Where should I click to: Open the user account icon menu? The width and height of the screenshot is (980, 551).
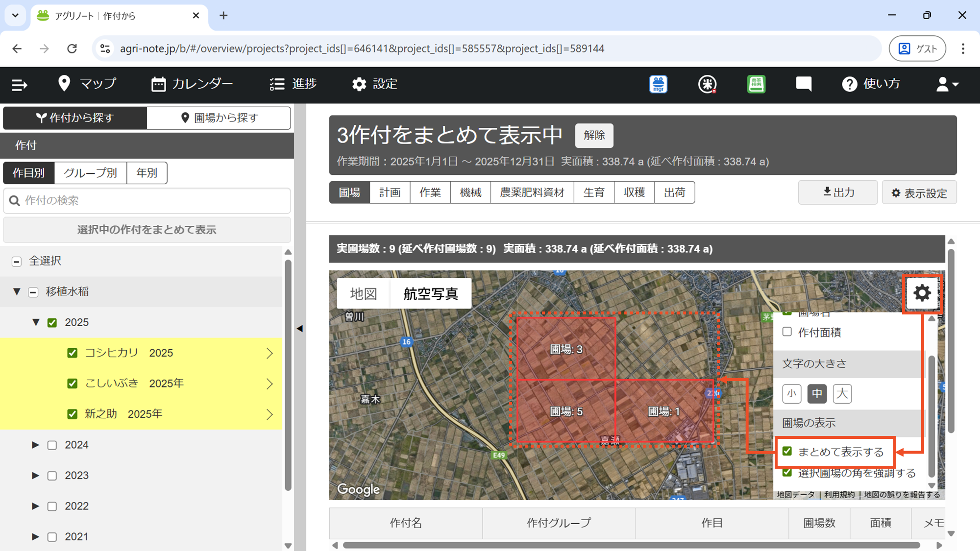tap(947, 84)
